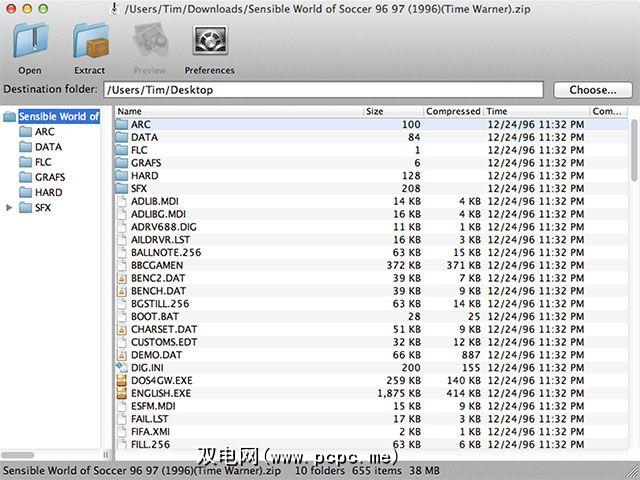Open Preferences from the toolbar
Screen dimensions: 640x480
point(210,41)
